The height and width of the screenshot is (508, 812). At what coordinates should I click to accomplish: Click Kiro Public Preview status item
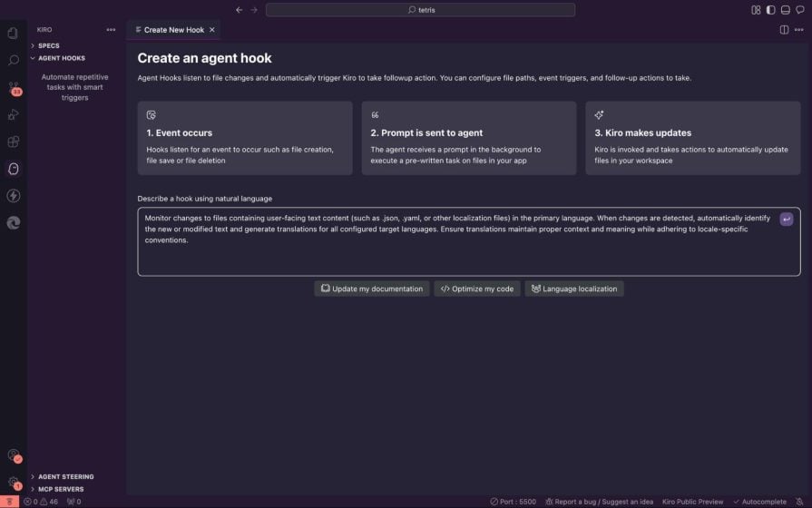coord(692,502)
